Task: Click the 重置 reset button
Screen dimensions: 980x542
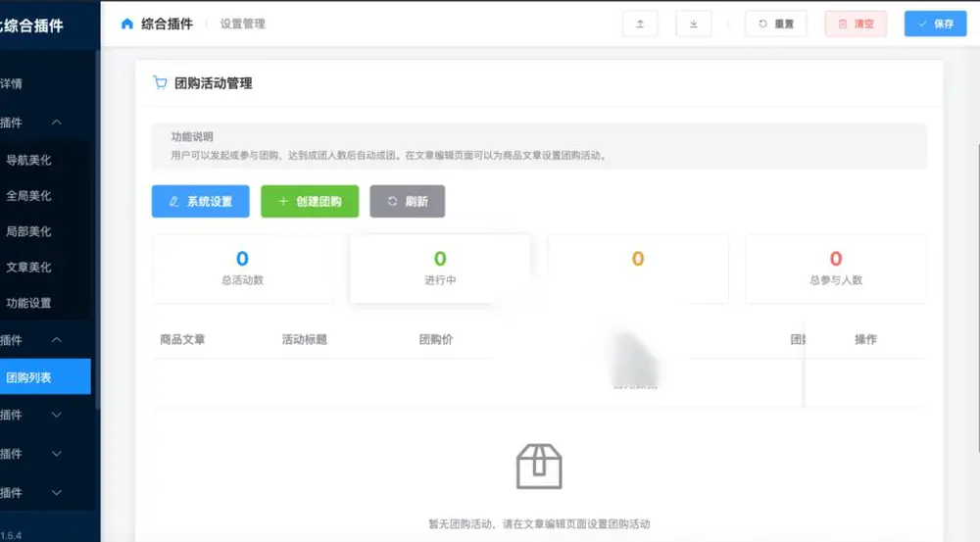Action: click(775, 24)
